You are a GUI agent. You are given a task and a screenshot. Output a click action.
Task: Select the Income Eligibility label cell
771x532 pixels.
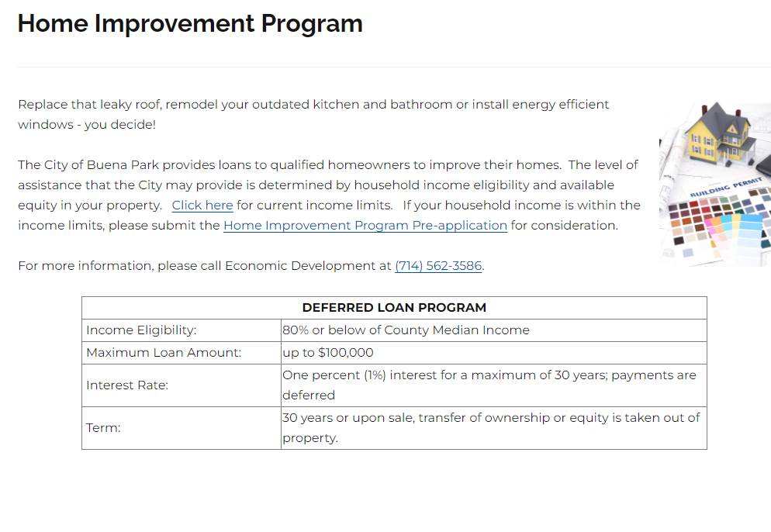click(x=182, y=330)
